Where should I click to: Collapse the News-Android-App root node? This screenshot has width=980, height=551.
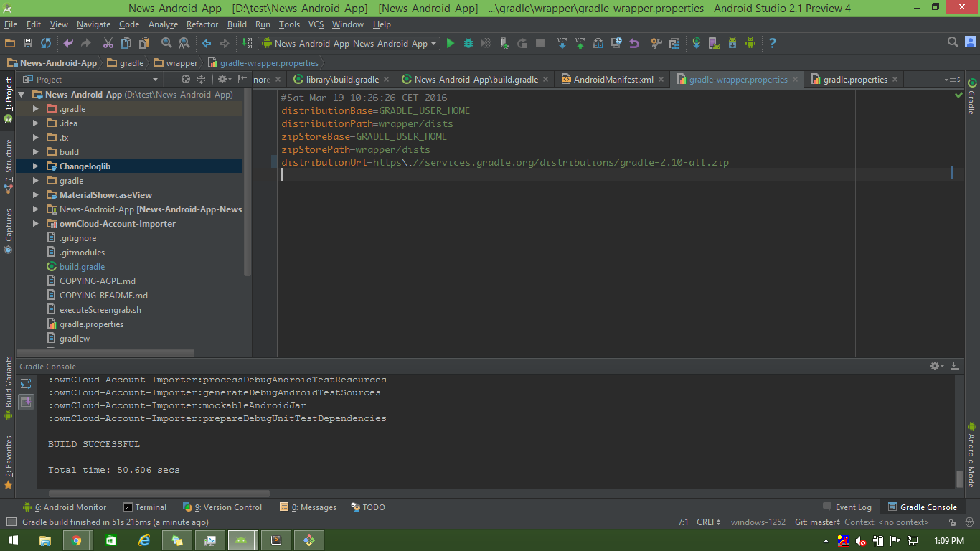tap(22, 95)
